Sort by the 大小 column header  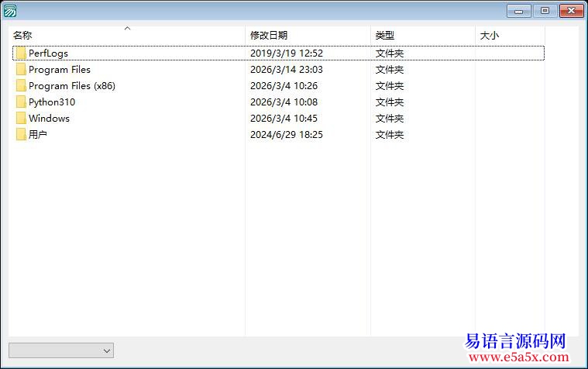point(510,36)
